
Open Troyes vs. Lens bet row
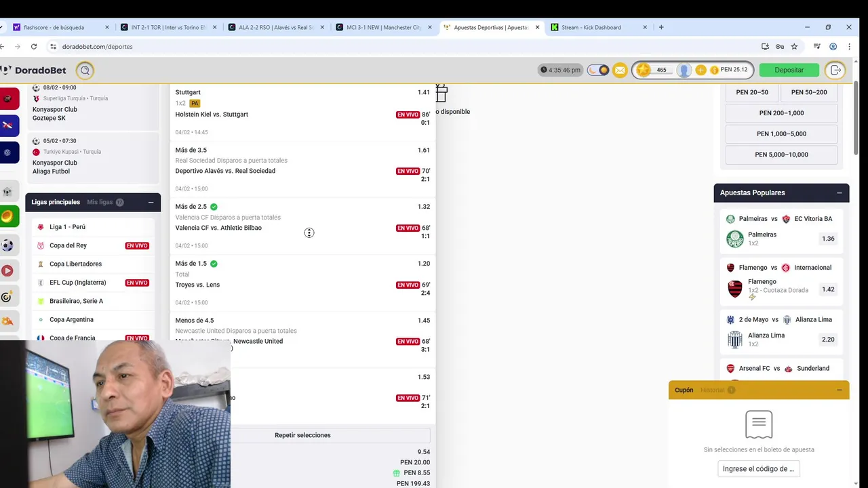pyautogui.click(x=302, y=283)
